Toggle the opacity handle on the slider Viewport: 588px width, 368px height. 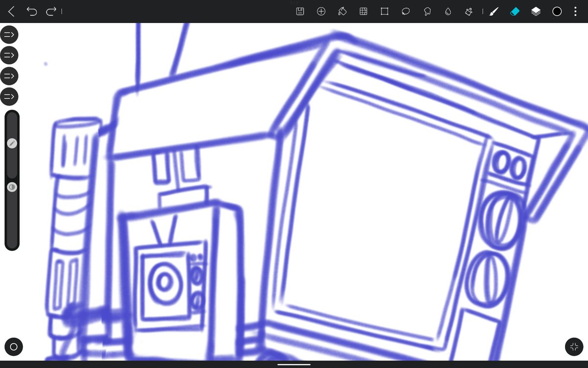(x=11, y=187)
